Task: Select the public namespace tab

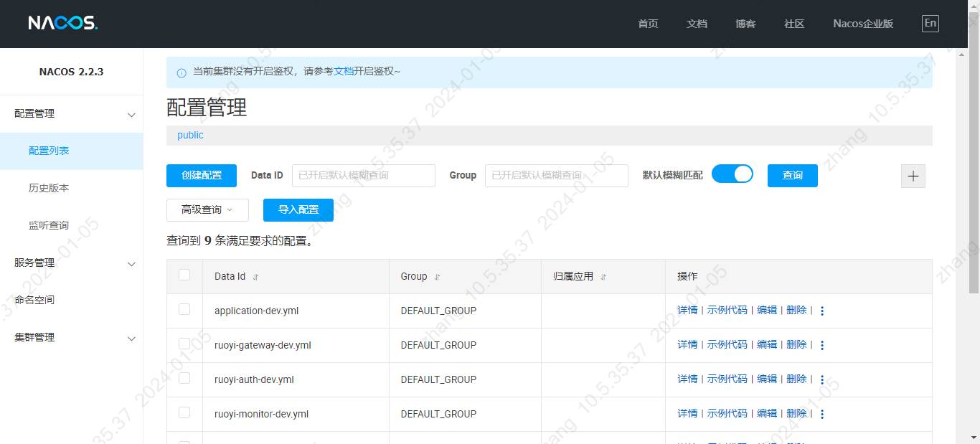Action: point(190,135)
